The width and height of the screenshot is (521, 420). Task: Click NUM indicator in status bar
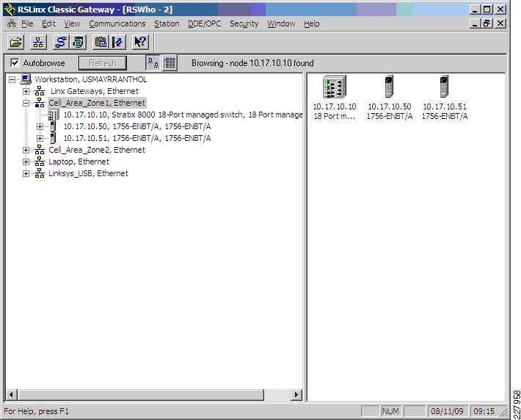point(390,411)
